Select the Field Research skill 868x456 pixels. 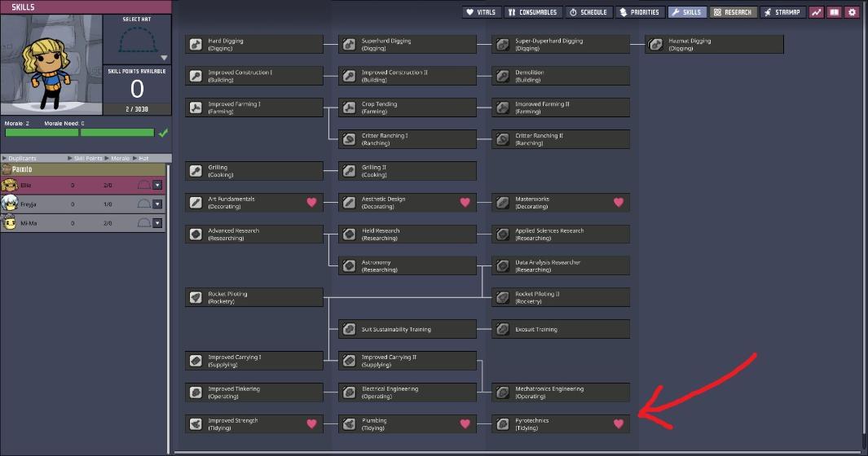(408, 234)
